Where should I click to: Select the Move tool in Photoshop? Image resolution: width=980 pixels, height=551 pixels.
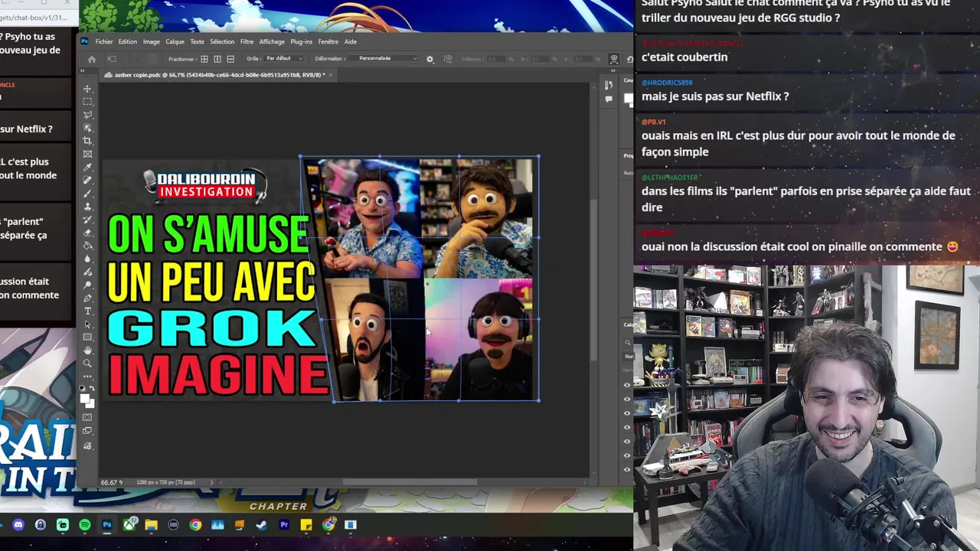click(x=87, y=88)
